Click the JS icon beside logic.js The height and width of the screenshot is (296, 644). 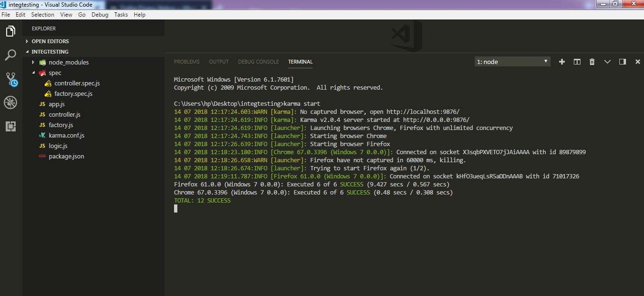(42, 146)
